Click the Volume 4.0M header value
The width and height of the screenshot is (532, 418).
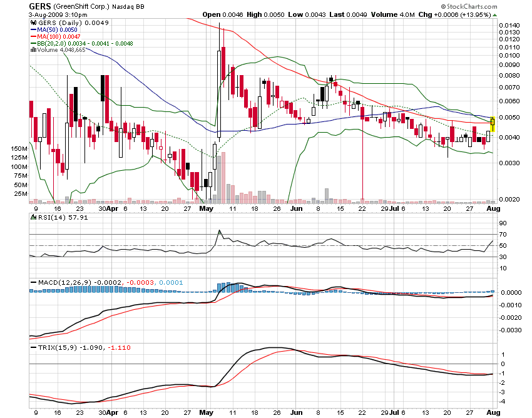393,14
